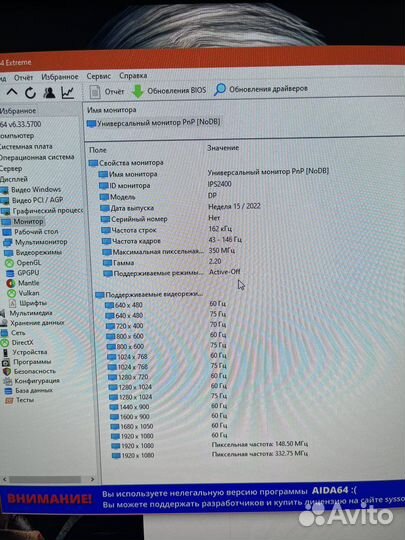Select Монитор in the sidebar tree
Image resolution: width=405 pixels, height=540 pixels.
click(23, 221)
